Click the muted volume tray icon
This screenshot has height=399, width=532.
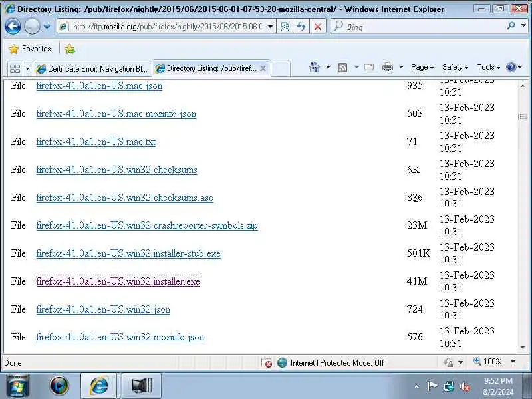464,386
